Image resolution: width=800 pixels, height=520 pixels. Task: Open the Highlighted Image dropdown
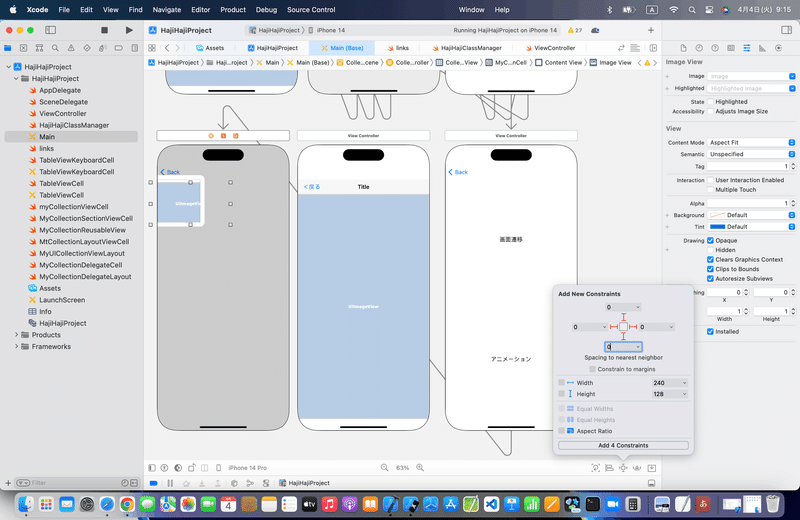[x=792, y=88]
